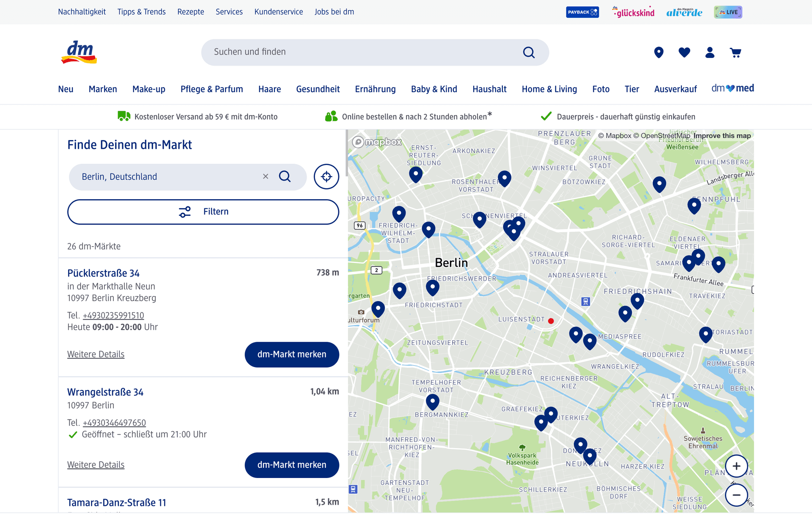Open Weitere Details for Pücklerstraße 34

pos(96,354)
